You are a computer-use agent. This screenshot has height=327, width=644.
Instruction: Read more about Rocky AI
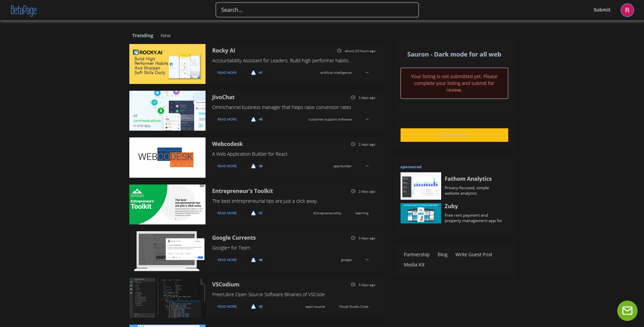[x=227, y=73]
